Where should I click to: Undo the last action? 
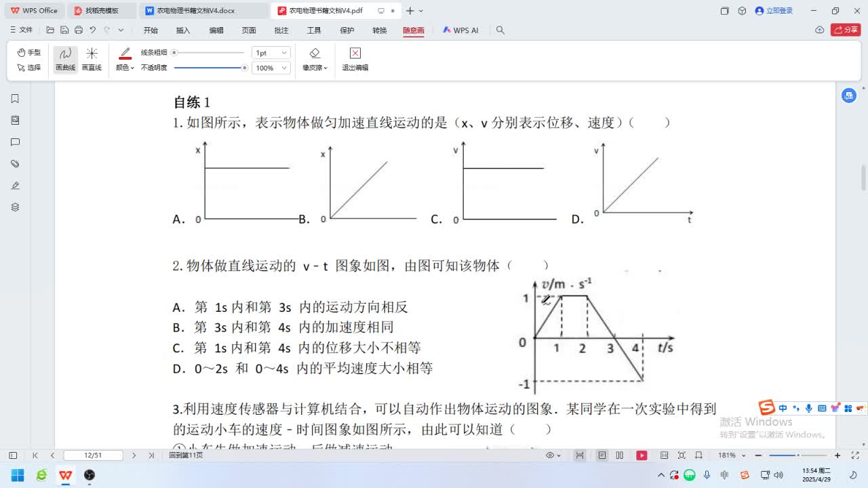[93, 30]
